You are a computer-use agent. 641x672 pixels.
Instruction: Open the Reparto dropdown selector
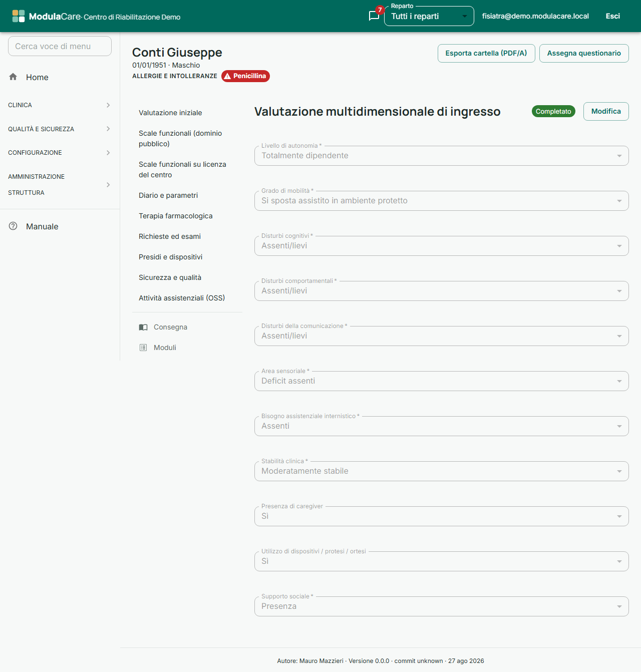(429, 16)
